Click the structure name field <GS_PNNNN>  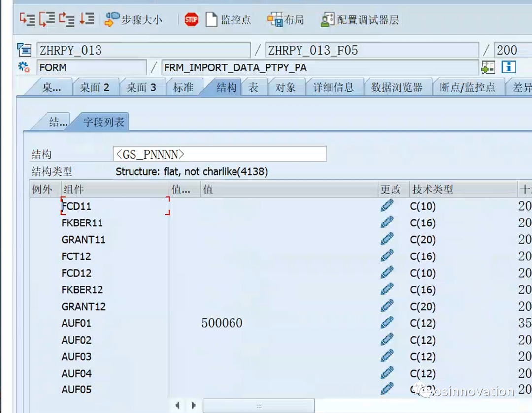(x=220, y=154)
